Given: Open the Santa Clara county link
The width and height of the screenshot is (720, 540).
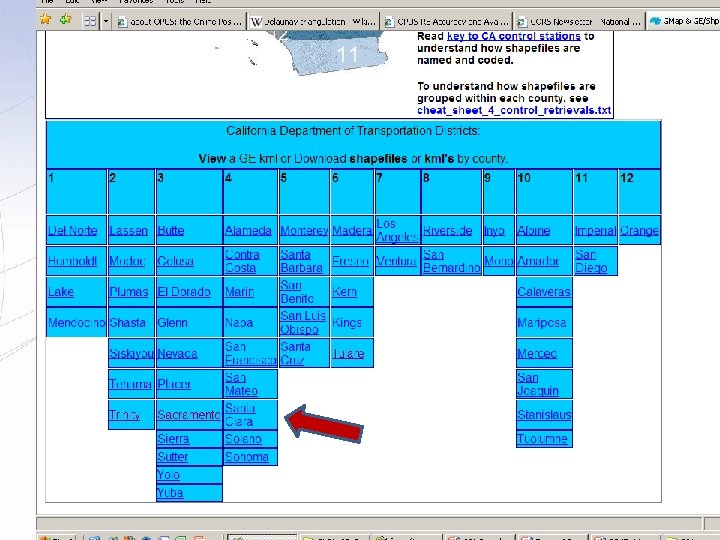Looking at the screenshot, I should pyautogui.click(x=240, y=415).
